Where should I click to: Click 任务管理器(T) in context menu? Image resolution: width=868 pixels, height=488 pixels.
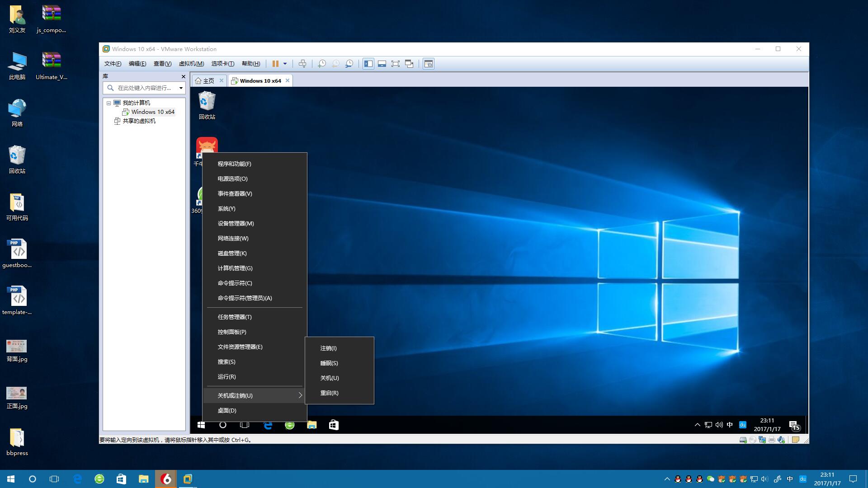click(234, 316)
